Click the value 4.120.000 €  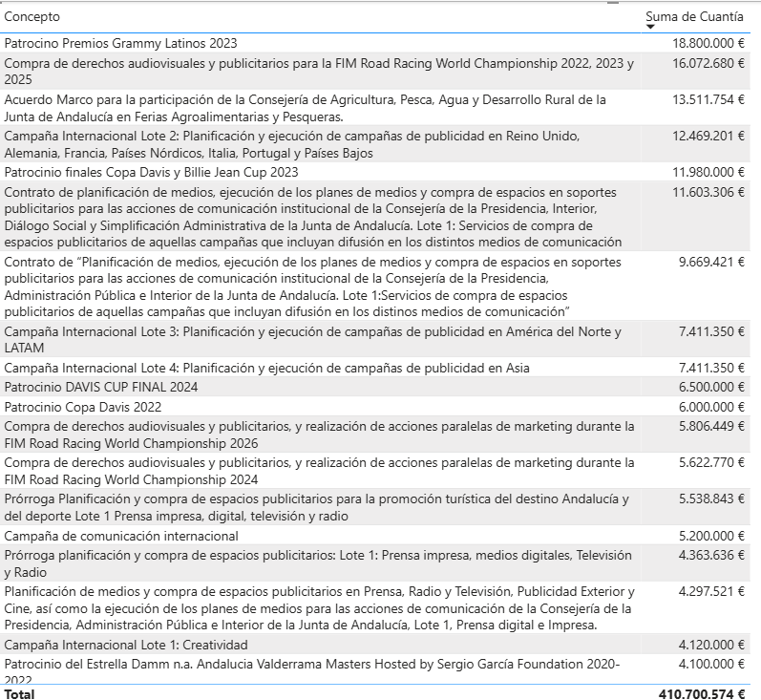click(x=711, y=645)
